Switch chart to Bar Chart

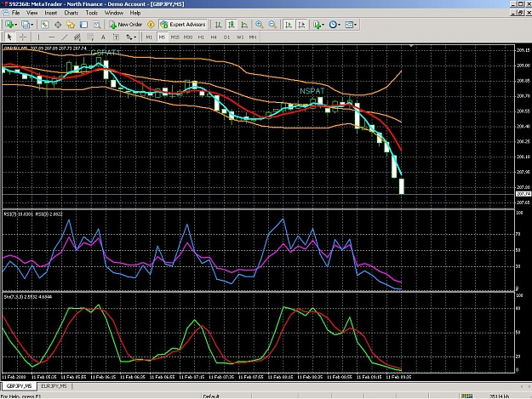[x=219, y=25]
